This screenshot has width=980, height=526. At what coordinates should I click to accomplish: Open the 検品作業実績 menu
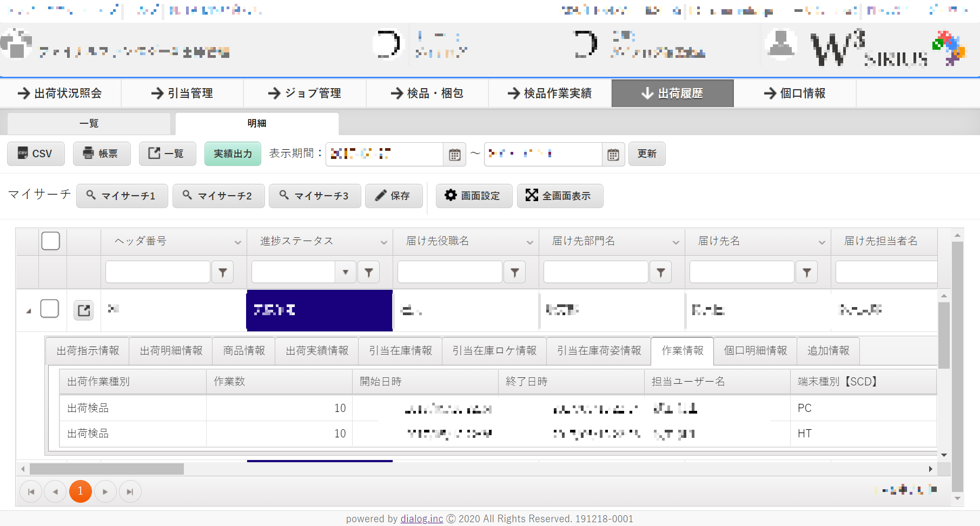(550, 93)
